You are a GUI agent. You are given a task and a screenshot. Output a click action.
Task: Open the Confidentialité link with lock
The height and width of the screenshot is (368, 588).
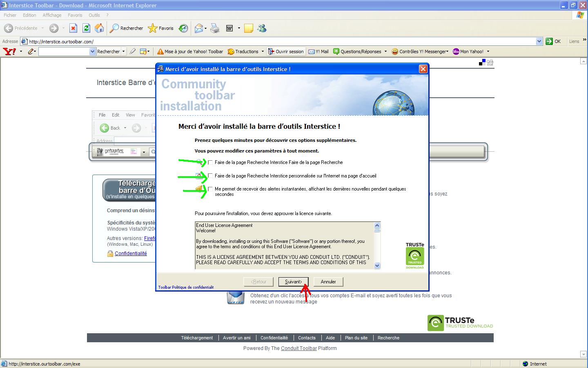(131, 254)
